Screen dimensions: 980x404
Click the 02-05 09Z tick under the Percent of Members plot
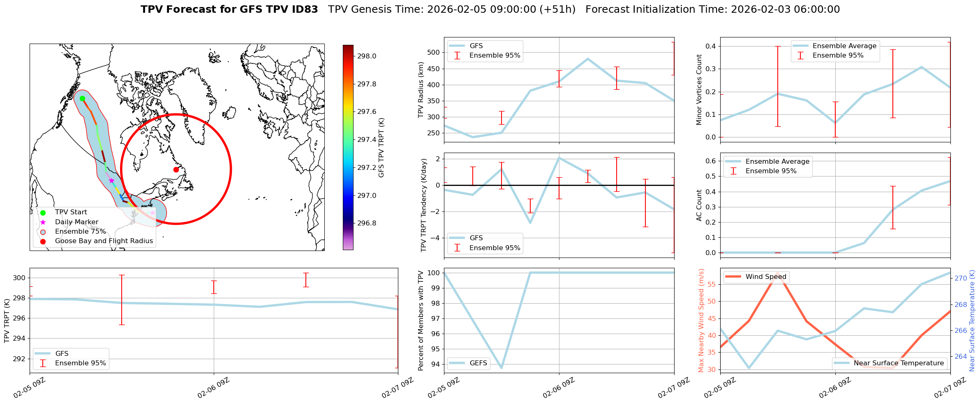coord(443,388)
